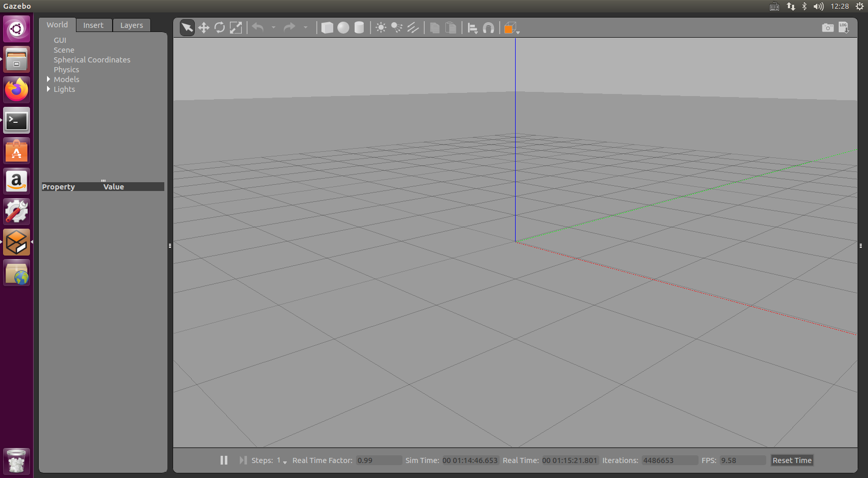Open the redo history dropdown arrow
The width and height of the screenshot is (868, 478).
[305, 27]
